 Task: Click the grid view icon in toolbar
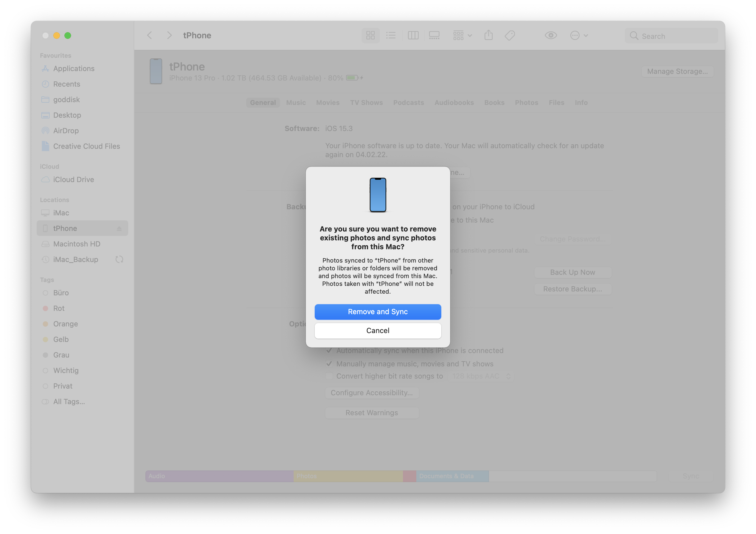pyautogui.click(x=371, y=35)
